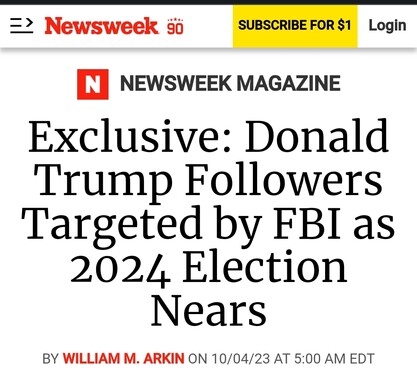The height and width of the screenshot is (384, 417).
Task: Click the word "Nears" ending the headline
Action: pyautogui.click(x=209, y=311)
